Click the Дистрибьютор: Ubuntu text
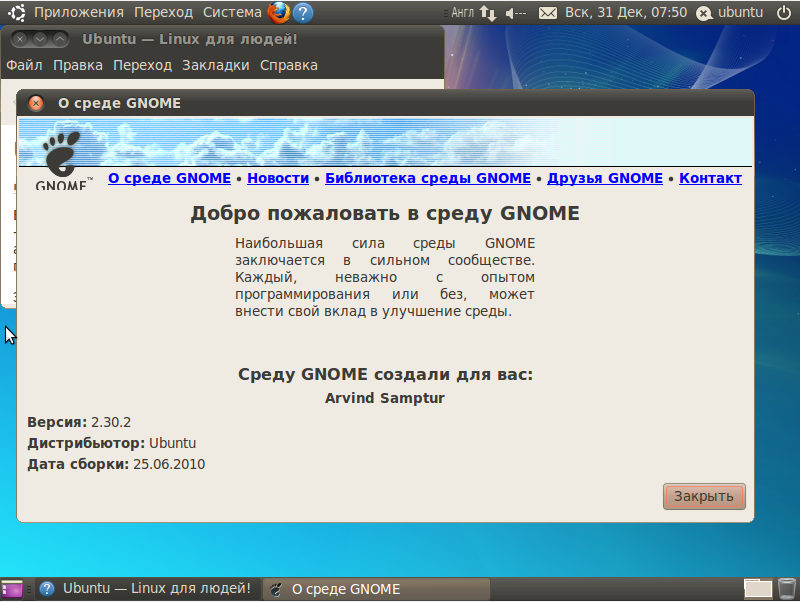 click(x=111, y=443)
